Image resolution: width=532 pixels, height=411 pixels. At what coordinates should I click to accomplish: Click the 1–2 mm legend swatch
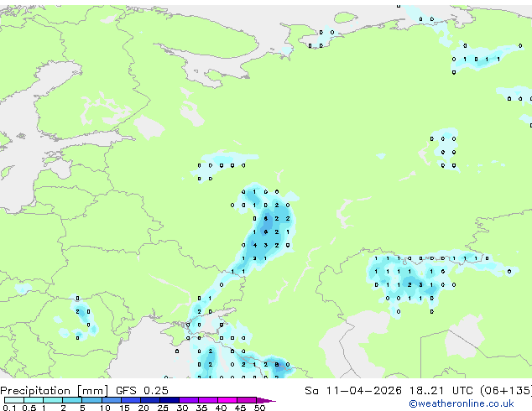click(53, 400)
